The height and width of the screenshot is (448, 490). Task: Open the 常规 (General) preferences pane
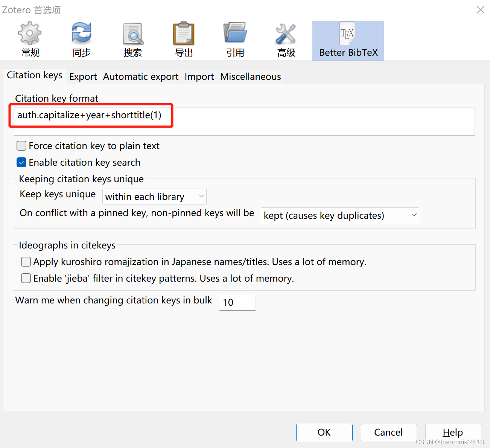point(30,40)
